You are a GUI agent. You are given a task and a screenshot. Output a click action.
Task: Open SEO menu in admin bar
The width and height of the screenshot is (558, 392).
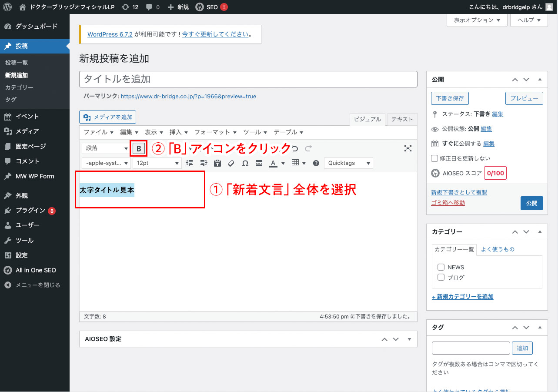(x=211, y=7)
